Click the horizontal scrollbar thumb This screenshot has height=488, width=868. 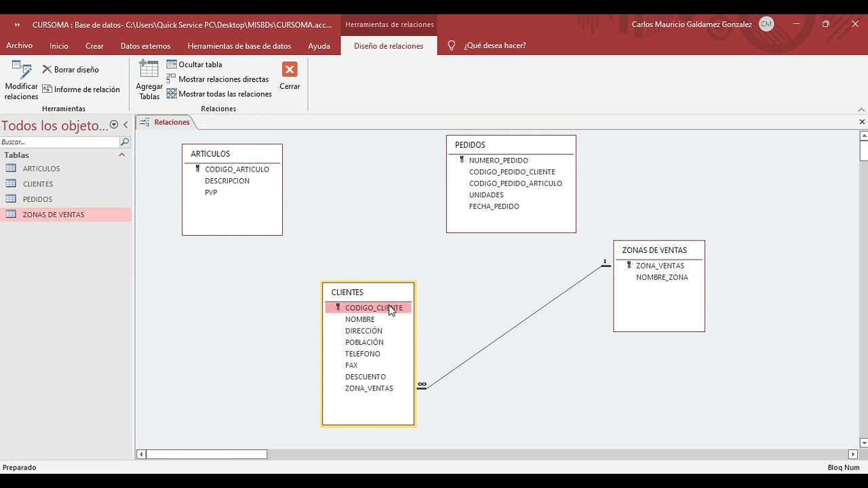pos(207,454)
